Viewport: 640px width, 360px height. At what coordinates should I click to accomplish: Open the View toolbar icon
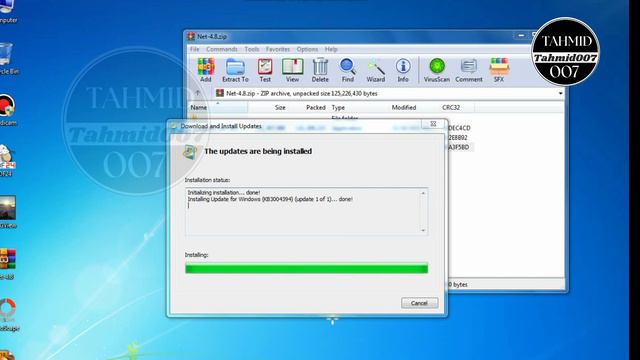(x=292, y=70)
